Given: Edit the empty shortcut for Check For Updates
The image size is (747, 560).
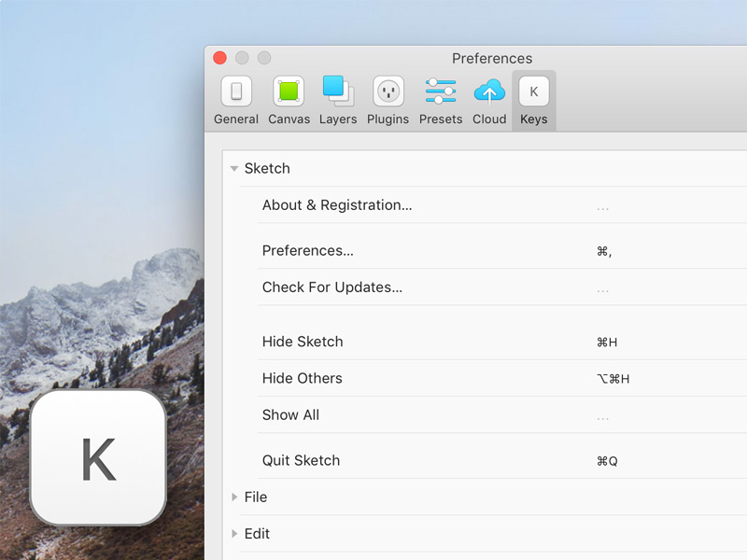Looking at the screenshot, I should tap(602, 290).
